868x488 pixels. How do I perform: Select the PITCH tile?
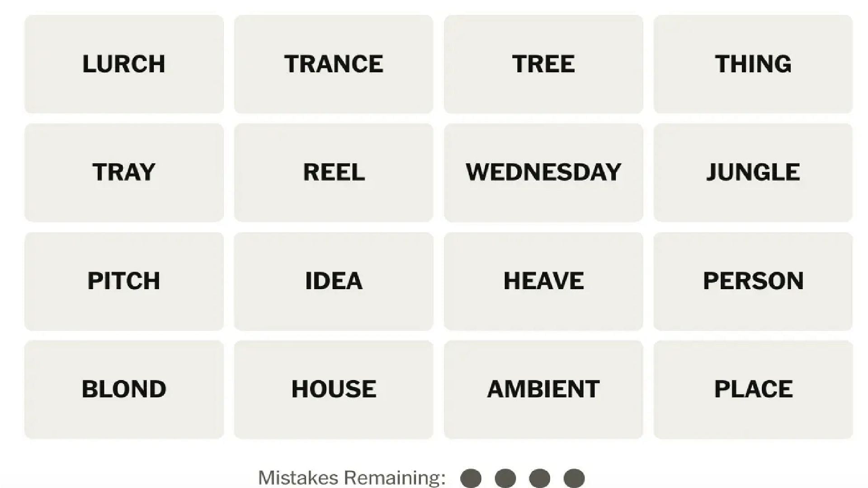124,280
